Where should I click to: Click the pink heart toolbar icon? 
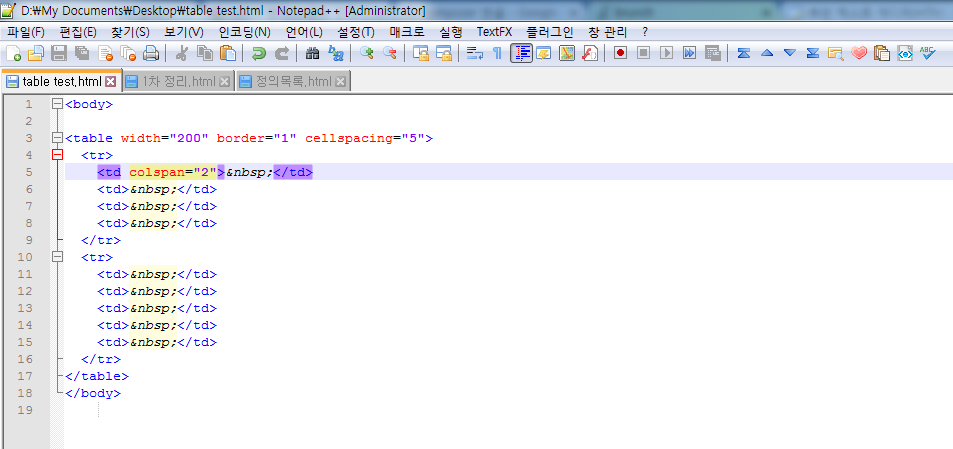click(859, 53)
